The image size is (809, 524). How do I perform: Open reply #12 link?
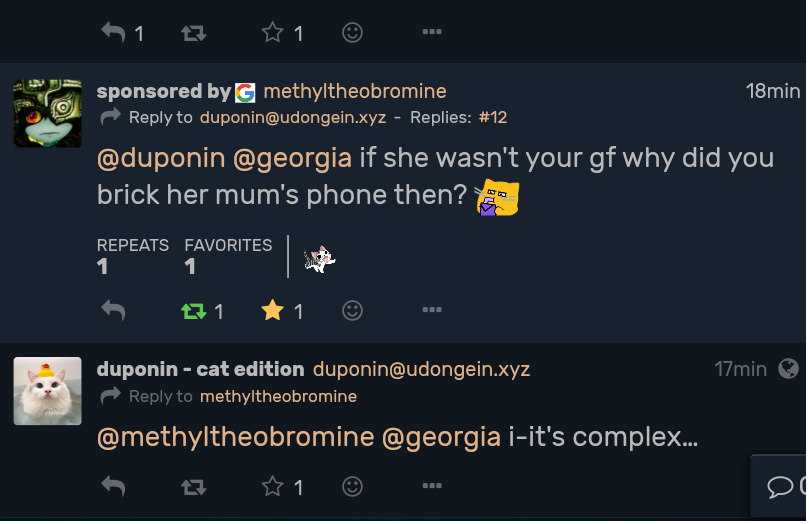pos(493,118)
